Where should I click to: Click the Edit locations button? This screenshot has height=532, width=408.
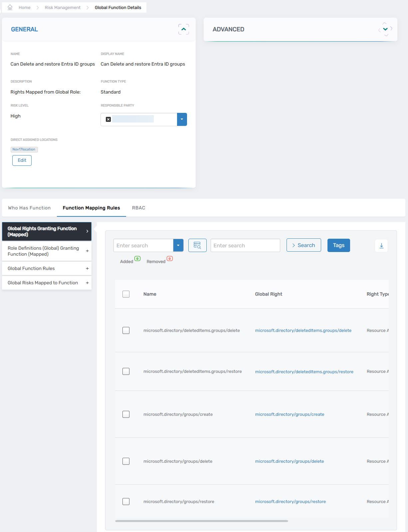pos(22,160)
